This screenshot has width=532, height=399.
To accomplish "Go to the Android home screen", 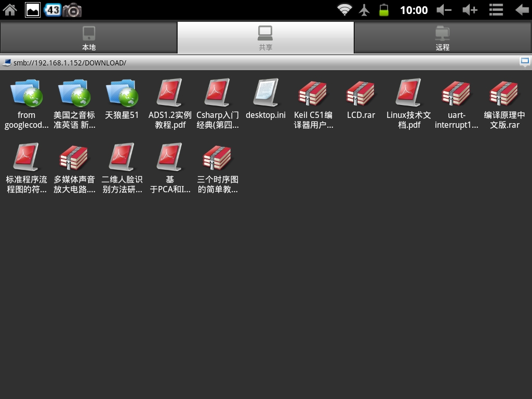I will coord(10,10).
